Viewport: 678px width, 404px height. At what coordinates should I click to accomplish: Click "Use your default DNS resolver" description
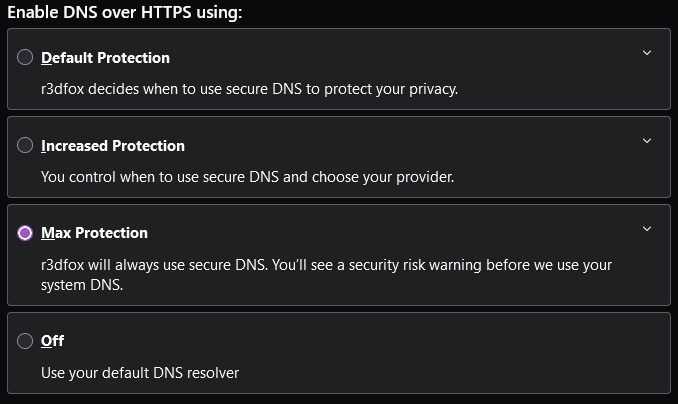click(x=140, y=373)
